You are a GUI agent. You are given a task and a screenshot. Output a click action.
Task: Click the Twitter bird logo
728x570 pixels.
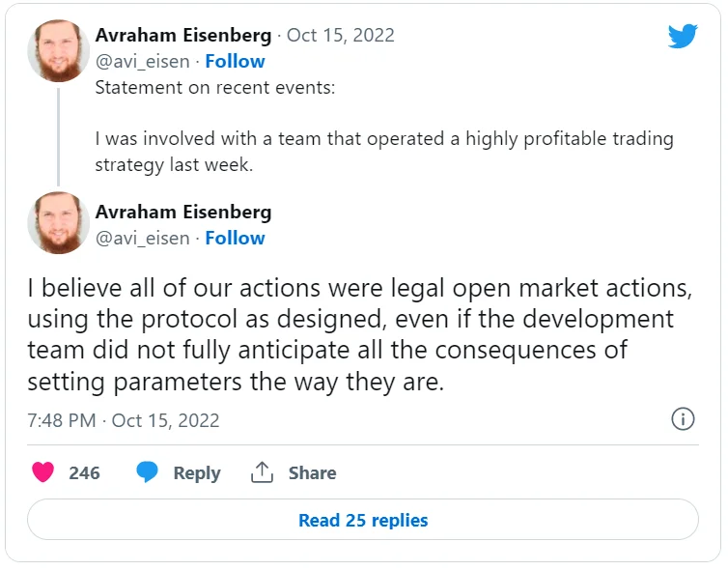point(683,37)
